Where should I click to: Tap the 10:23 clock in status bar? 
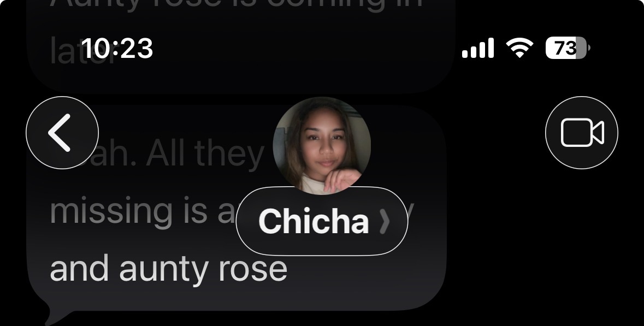tap(117, 49)
